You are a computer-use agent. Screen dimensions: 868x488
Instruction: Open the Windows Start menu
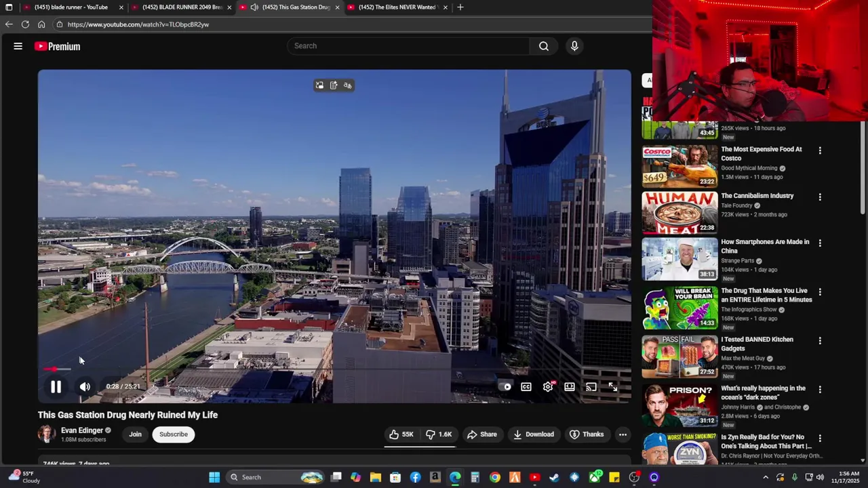(x=214, y=477)
